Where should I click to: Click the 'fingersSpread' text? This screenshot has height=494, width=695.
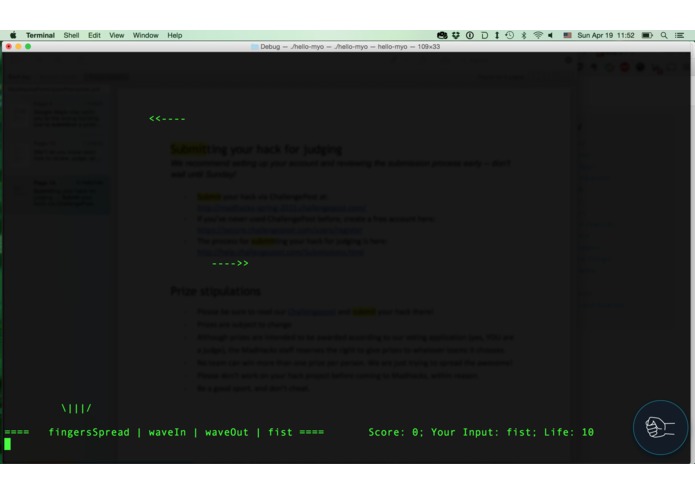pyautogui.click(x=89, y=432)
